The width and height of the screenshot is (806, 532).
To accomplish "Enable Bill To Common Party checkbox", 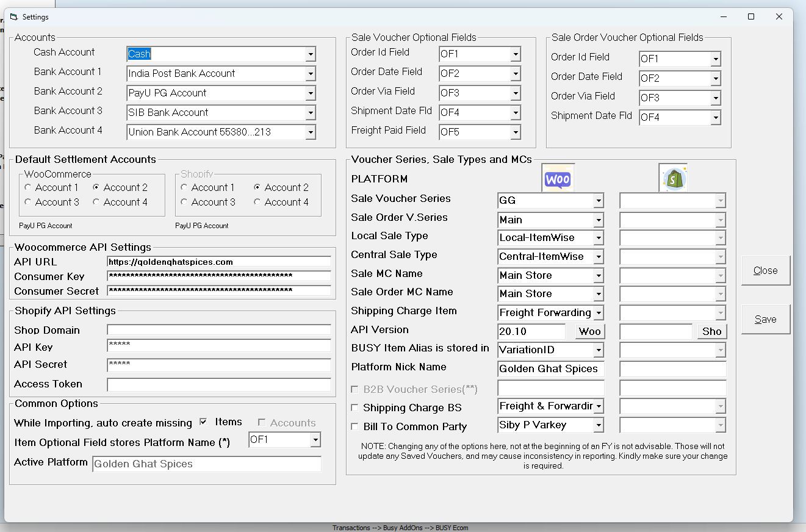I will pos(355,426).
